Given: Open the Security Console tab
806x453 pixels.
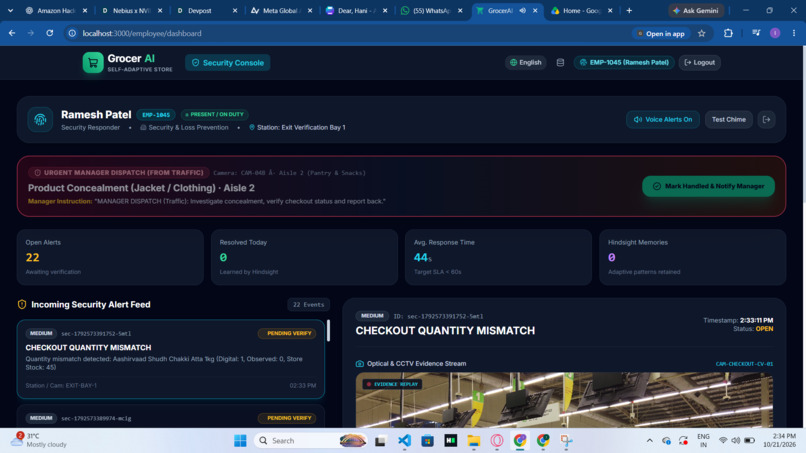Looking at the screenshot, I should coord(228,63).
